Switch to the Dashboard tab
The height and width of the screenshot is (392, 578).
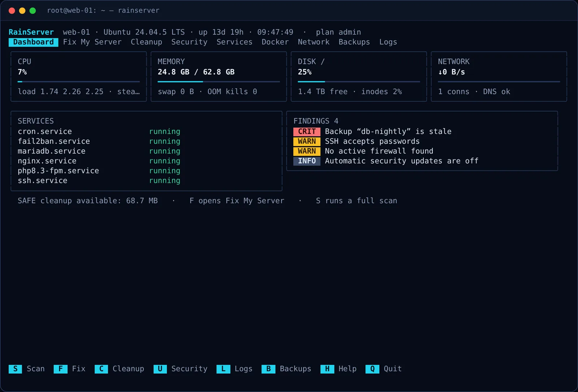pyautogui.click(x=33, y=42)
